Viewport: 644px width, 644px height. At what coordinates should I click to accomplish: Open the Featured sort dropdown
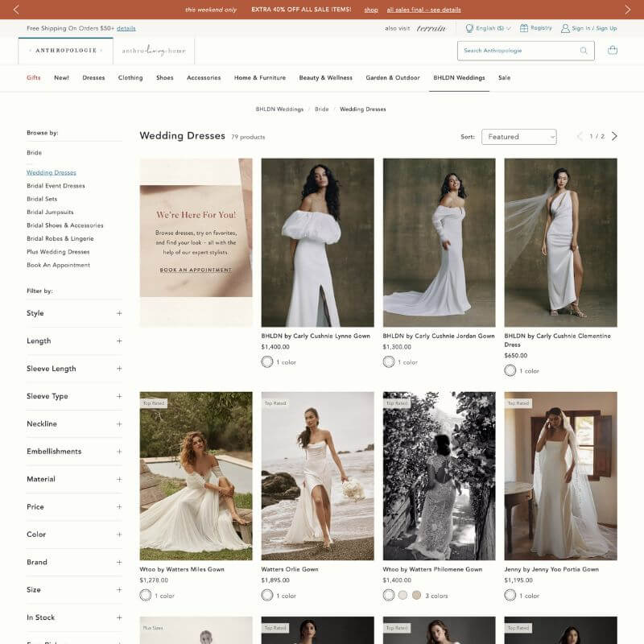point(518,137)
